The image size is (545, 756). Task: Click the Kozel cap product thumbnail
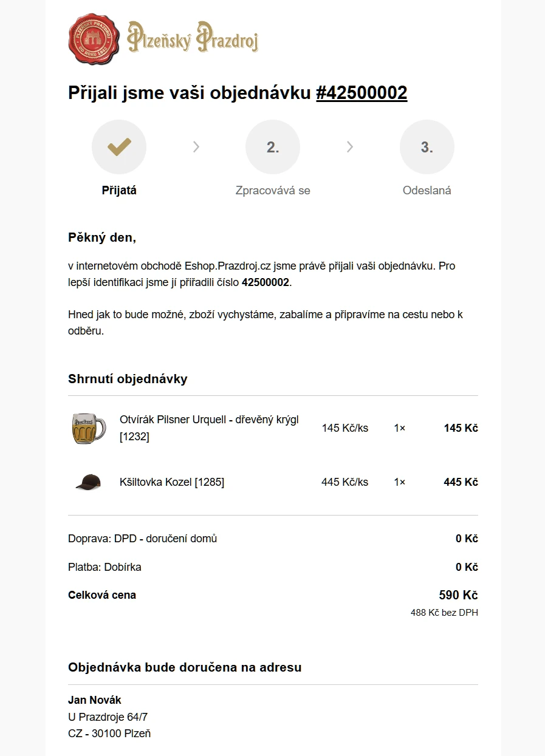(88, 482)
